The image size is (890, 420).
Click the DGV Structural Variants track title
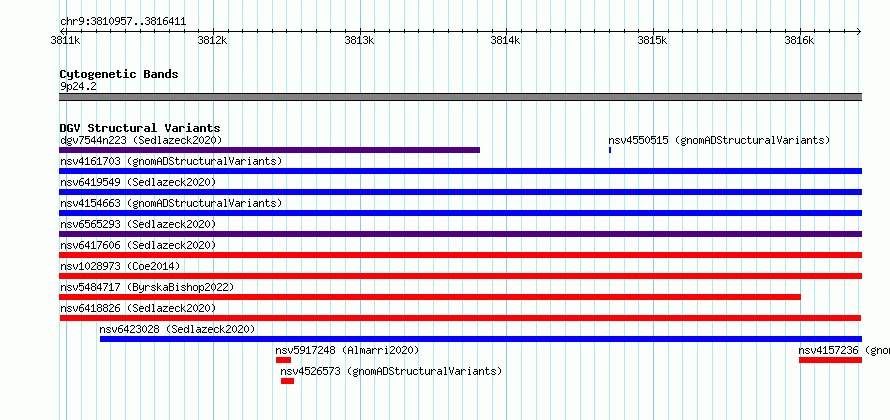click(x=140, y=128)
